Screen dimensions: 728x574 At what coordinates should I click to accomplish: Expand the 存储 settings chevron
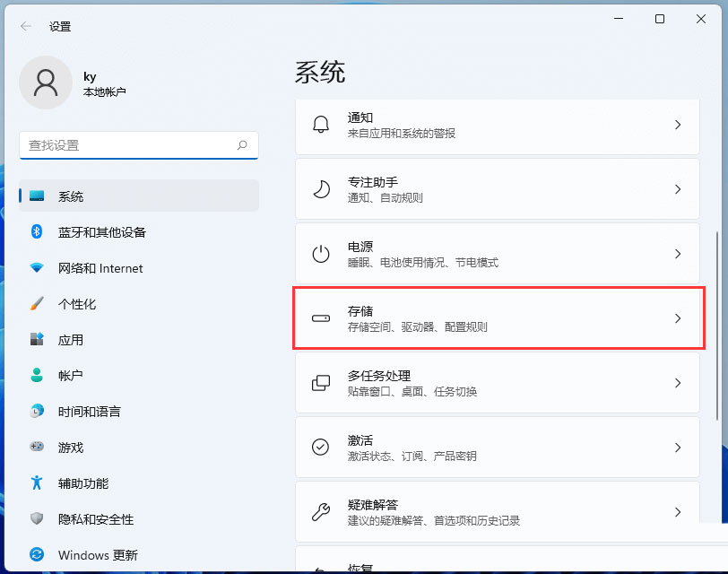[x=678, y=318]
